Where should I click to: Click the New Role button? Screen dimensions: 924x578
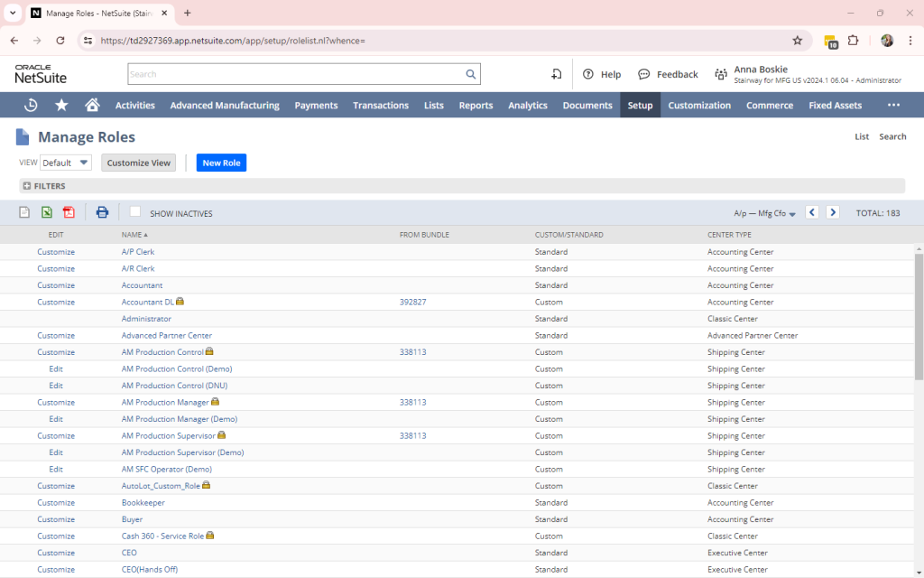click(220, 163)
